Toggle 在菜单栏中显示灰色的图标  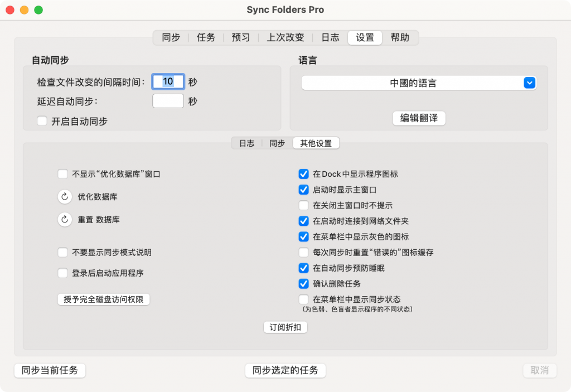[303, 236]
